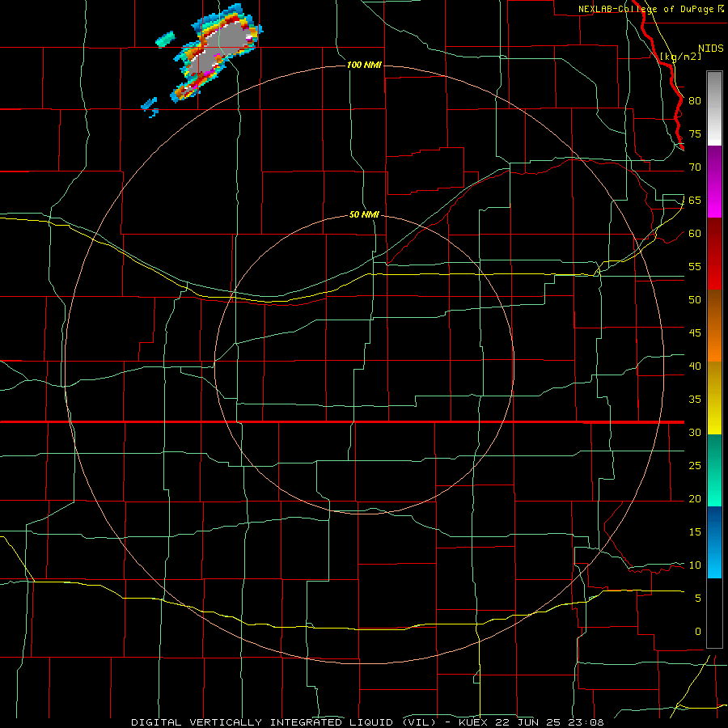Screen dimensions: 728x728
Task: Click the 70 value on color scale
Action: pyautogui.click(x=695, y=167)
